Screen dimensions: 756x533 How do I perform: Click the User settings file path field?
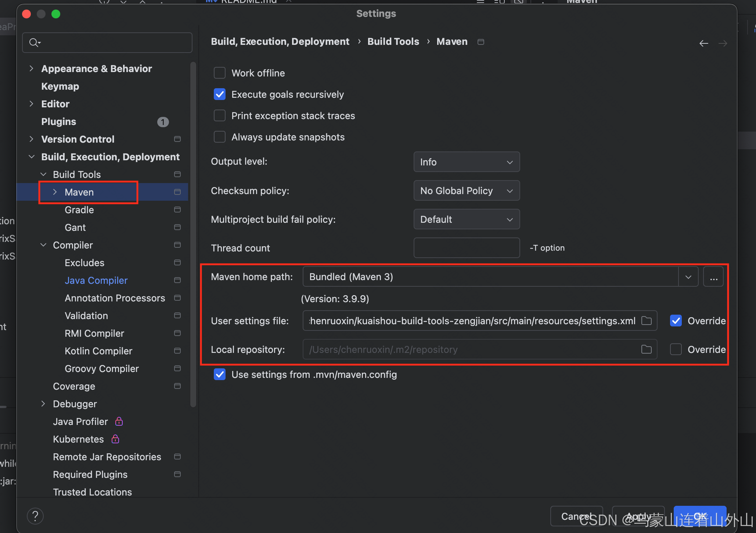(480, 321)
